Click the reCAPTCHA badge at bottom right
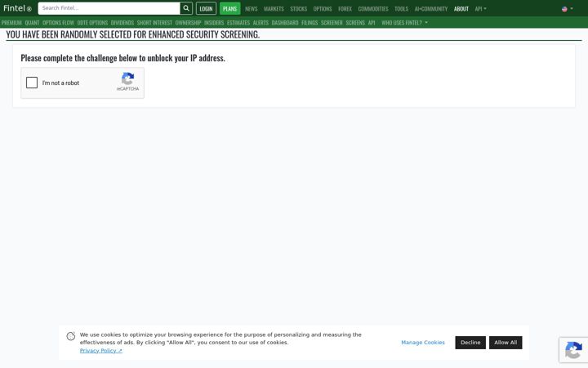The image size is (588, 368). pos(573,350)
